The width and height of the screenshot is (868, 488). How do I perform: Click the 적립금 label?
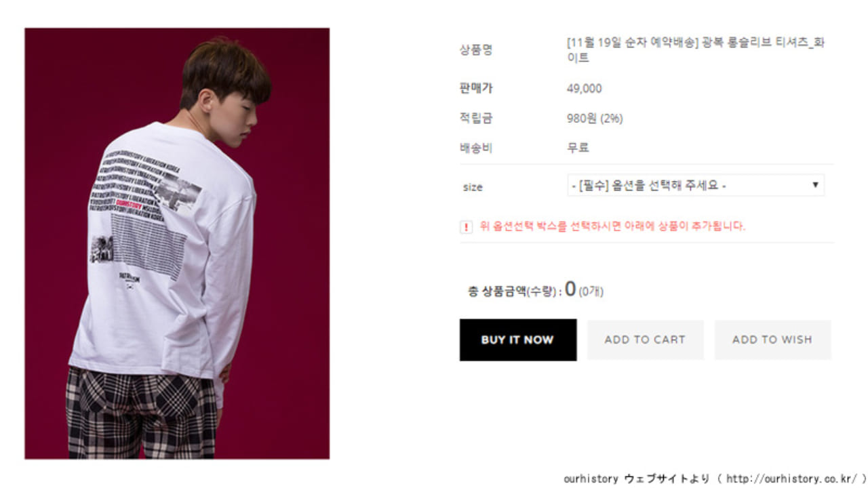[476, 119]
